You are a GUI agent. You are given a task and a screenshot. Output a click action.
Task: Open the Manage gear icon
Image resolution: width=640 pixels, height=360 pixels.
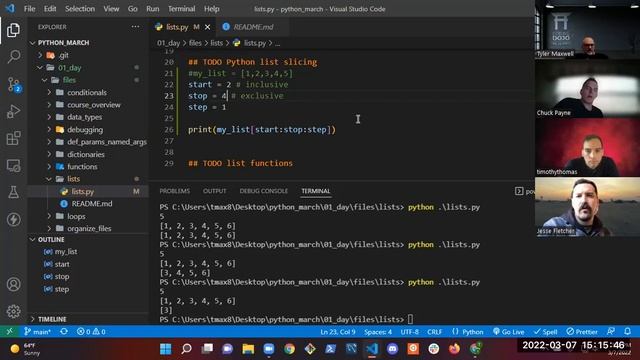tap(13, 311)
